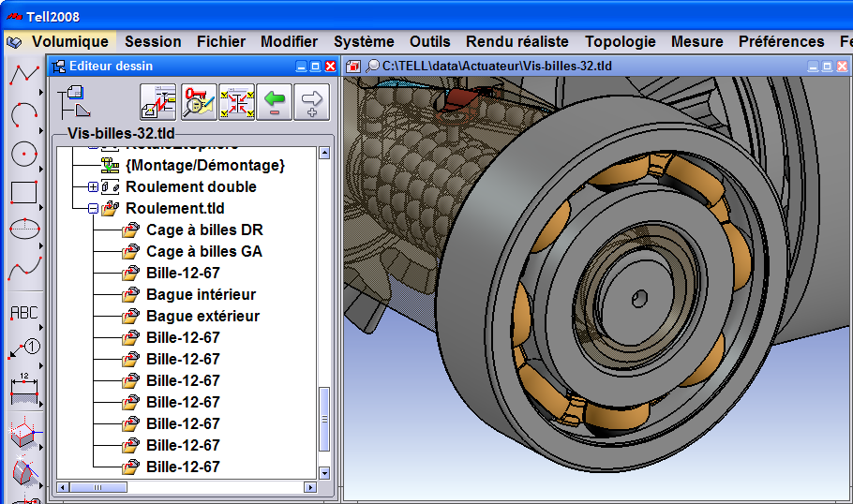
Task: Open the Topologie menu
Action: point(620,41)
